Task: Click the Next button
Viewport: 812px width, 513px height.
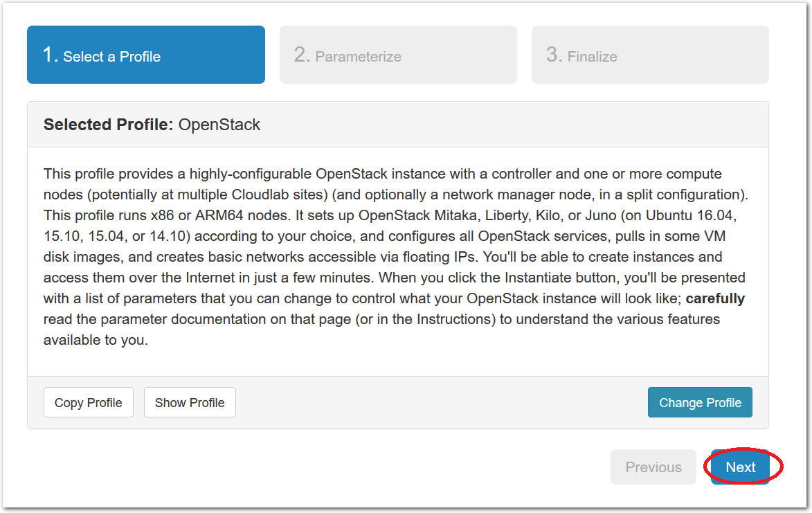Action: (740, 467)
